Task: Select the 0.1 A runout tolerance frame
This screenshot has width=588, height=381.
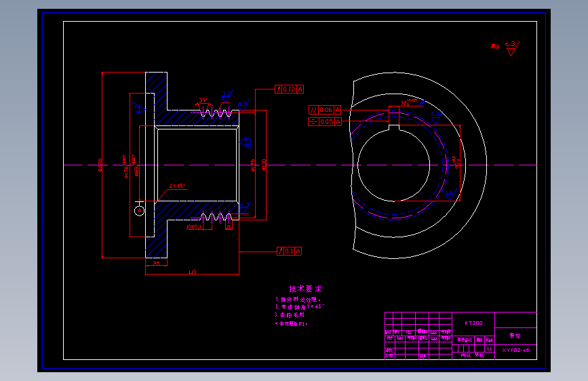Action: (289, 252)
